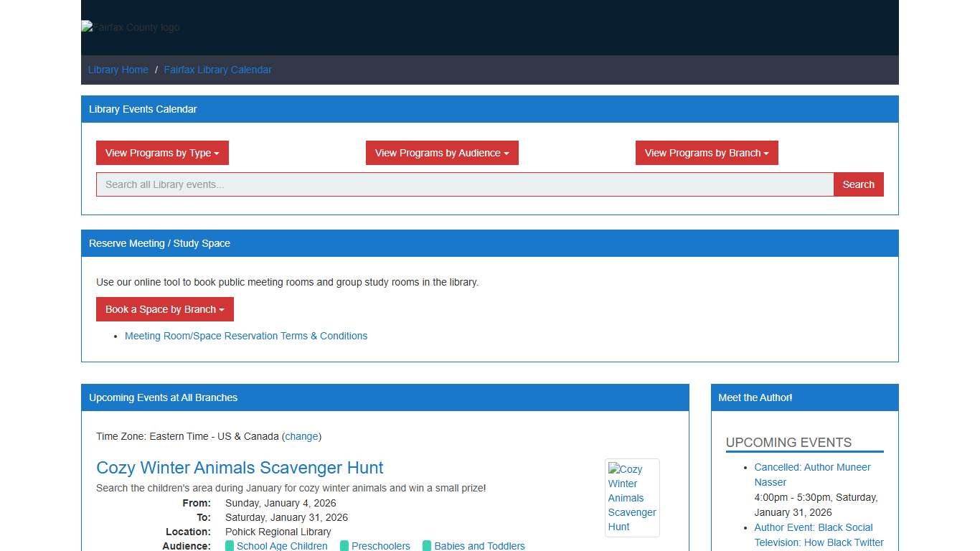The width and height of the screenshot is (980, 551).
Task: Expand the View Programs by Audience menu
Action: coord(442,153)
